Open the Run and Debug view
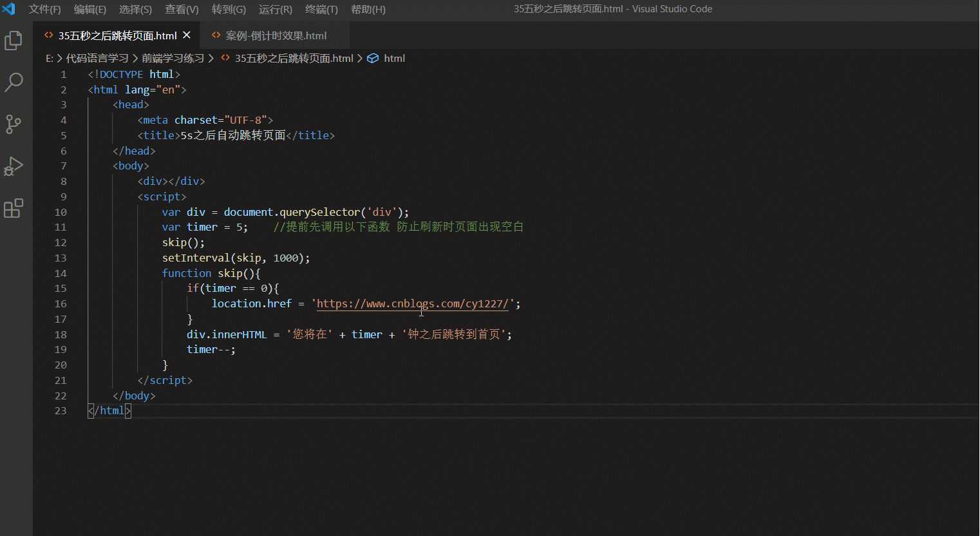The height and width of the screenshot is (536, 980). click(x=14, y=166)
